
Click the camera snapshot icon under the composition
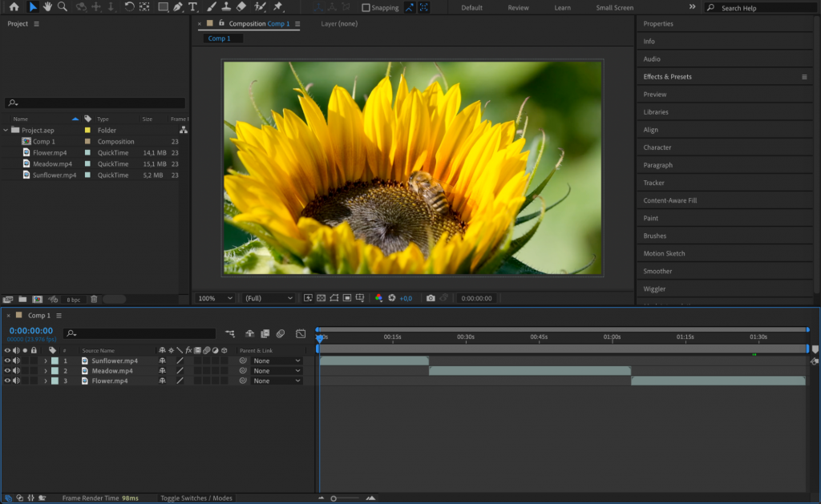pyautogui.click(x=431, y=297)
